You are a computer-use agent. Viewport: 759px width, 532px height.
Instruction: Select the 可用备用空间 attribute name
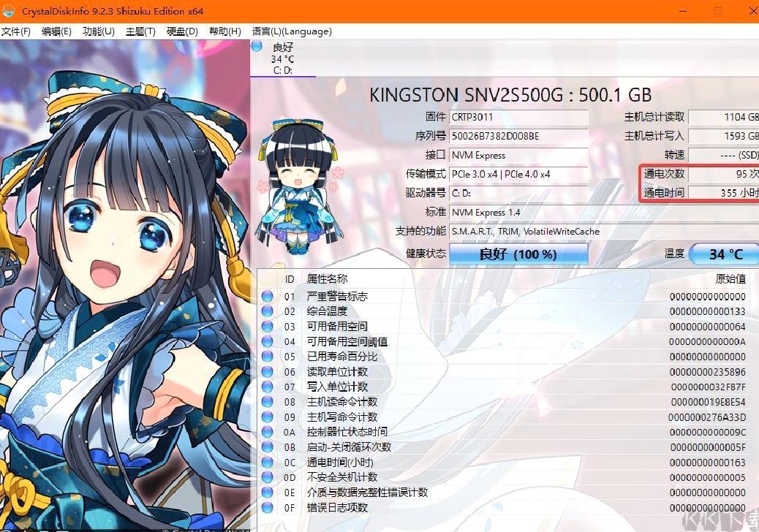coord(337,326)
